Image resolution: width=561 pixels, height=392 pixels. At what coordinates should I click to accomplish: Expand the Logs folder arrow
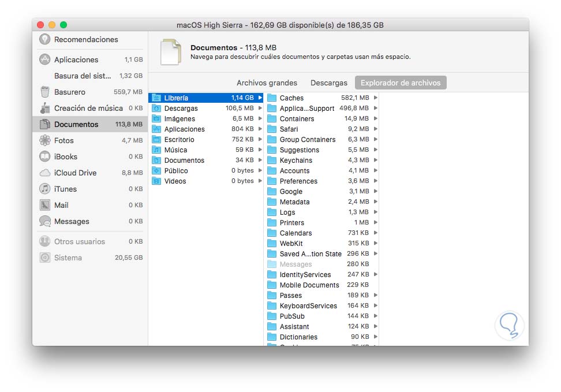pos(376,212)
